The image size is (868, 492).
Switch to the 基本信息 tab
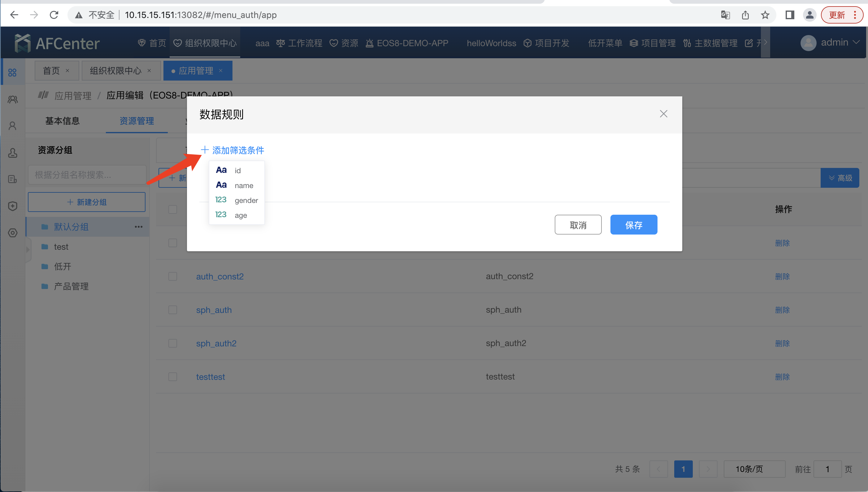[62, 121]
